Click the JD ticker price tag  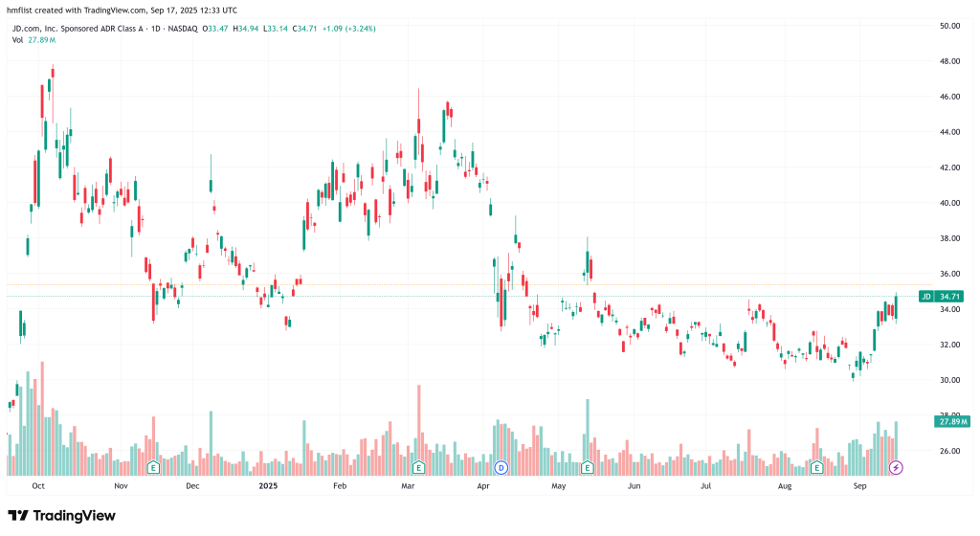click(x=925, y=297)
